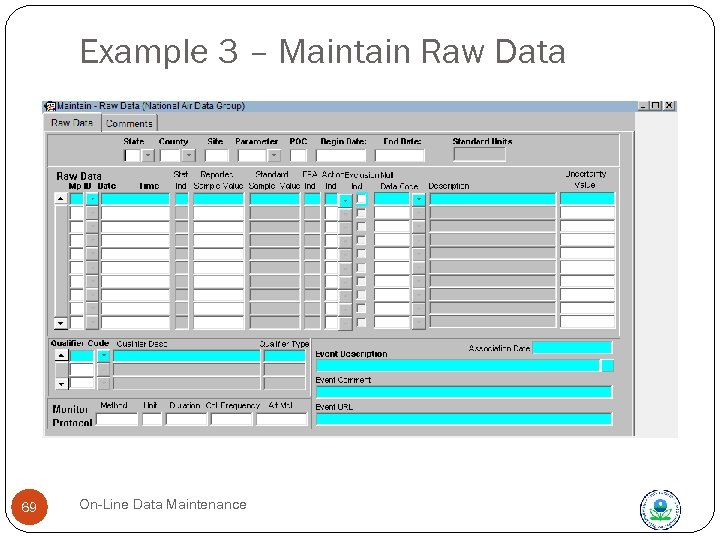The image size is (720, 540).
Task: Expand the County dropdown arrow
Action: pyautogui.click(x=188, y=156)
